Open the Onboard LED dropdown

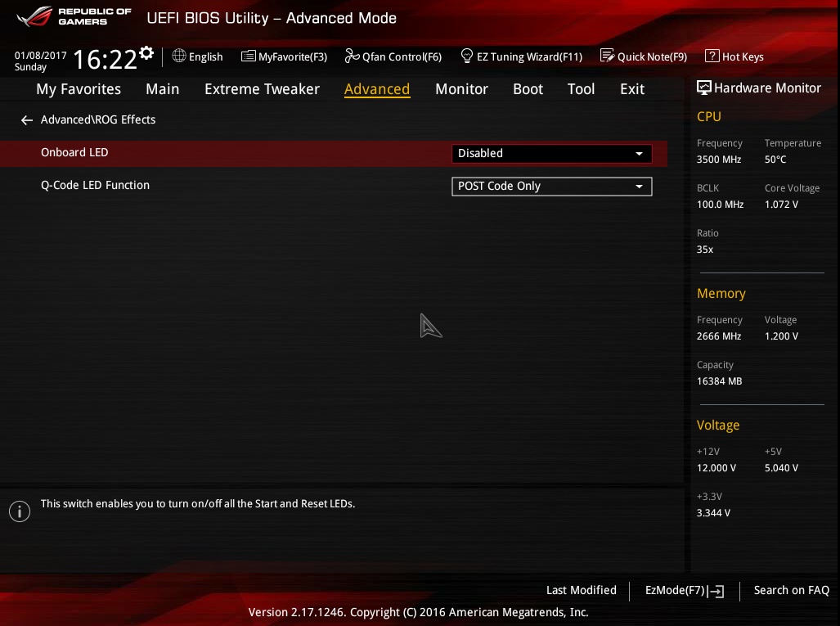(x=552, y=153)
